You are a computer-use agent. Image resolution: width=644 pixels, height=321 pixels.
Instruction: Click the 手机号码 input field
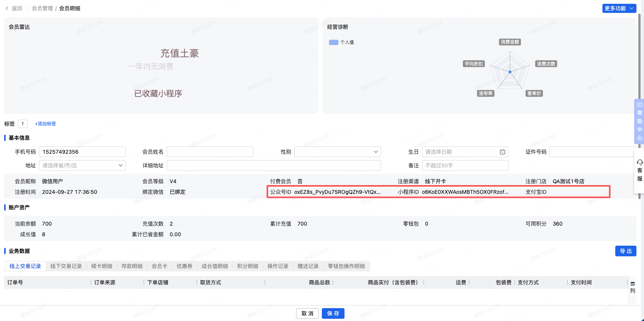click(82, 152)
